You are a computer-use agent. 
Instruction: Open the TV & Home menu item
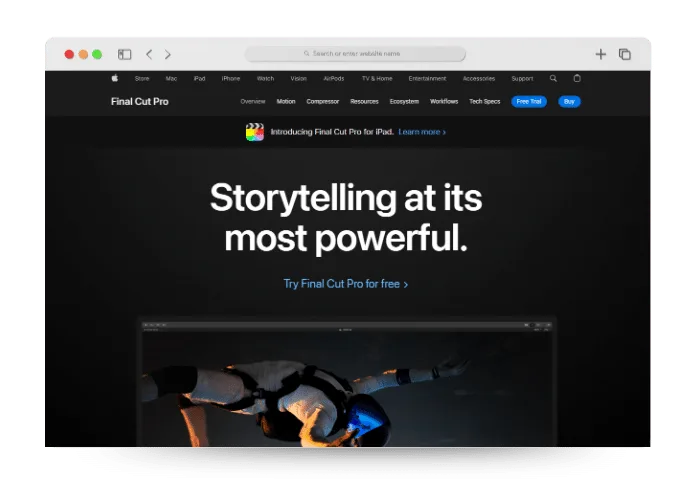(x=377, y=79)
